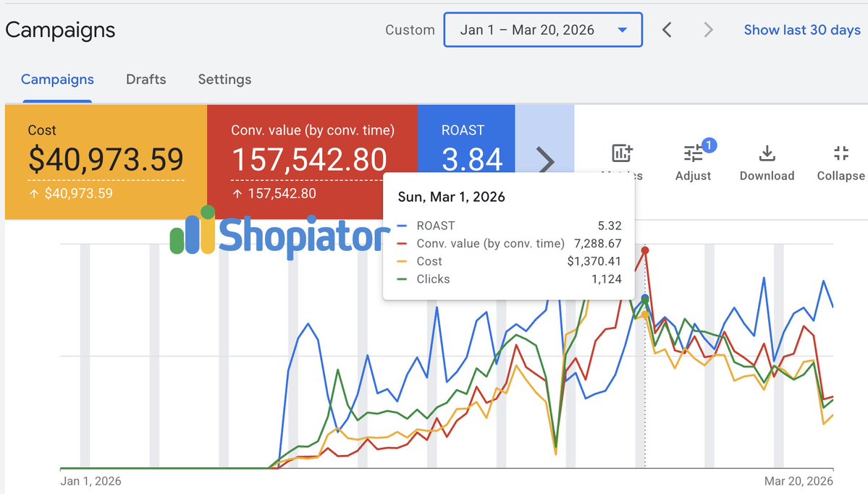This screenshot has height=494, width=868.
Task: Open the Metrics editor icon
Action: click(x=623, y=153)
